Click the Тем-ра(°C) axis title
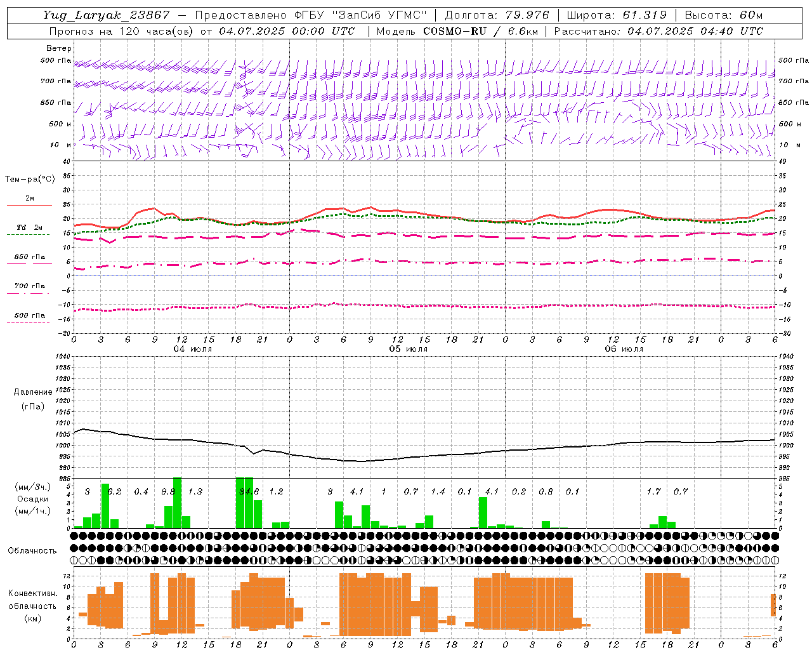 point(30,180)
